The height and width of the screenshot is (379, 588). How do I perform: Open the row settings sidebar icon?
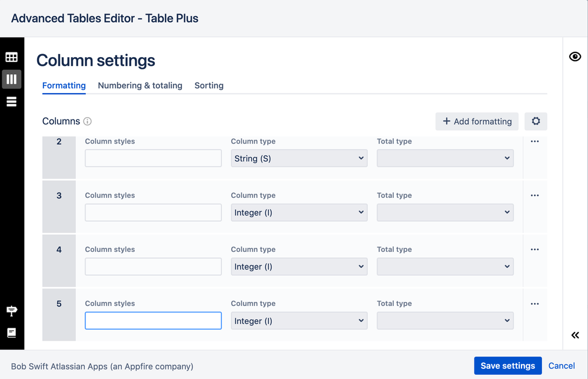(x=12, y=102)
